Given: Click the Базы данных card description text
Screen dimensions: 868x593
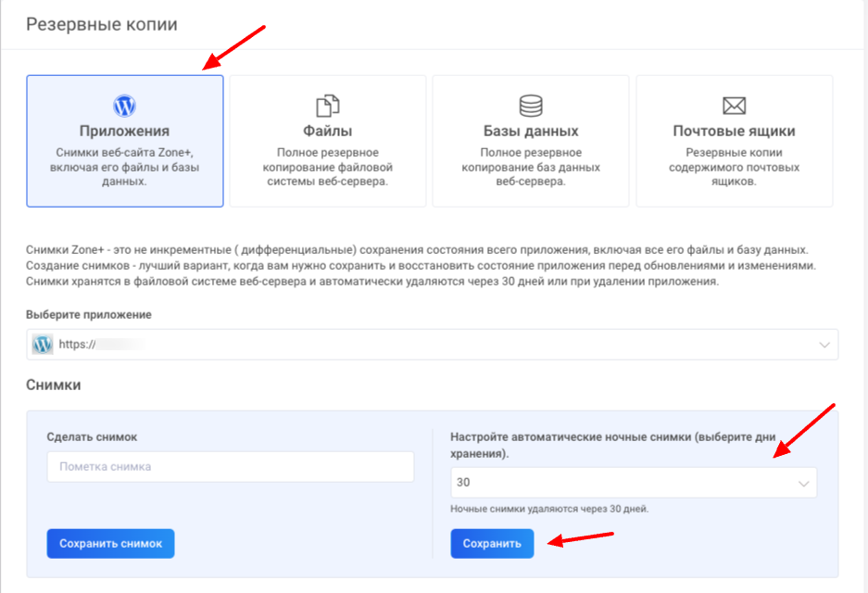Looking at the screenshot, I should (x=531, y=167).
